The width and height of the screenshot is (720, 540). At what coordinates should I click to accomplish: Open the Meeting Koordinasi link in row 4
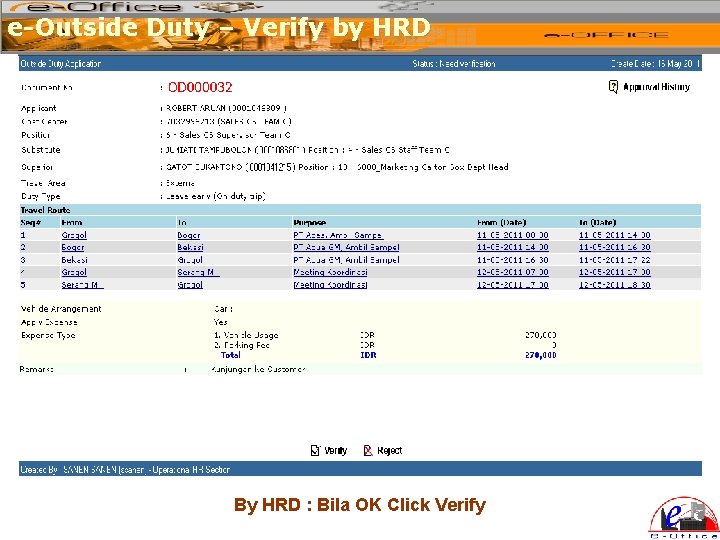(330, 272)
